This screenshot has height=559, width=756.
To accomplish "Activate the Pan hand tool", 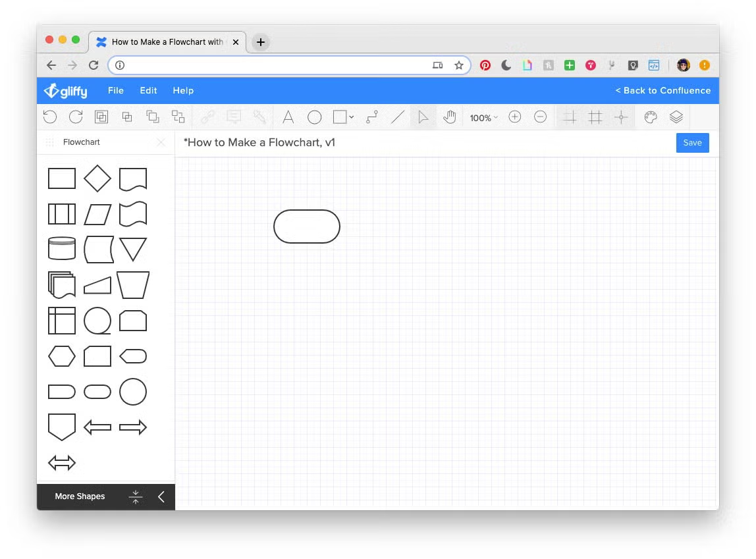I will (450, 117).
